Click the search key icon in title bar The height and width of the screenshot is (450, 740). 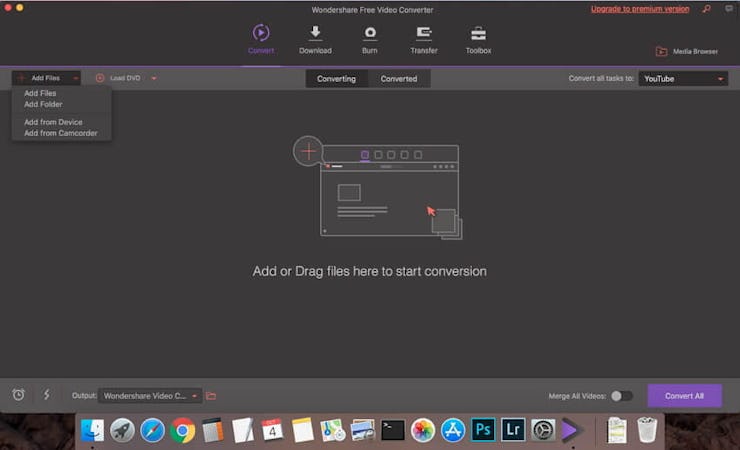tap(706, 8)
